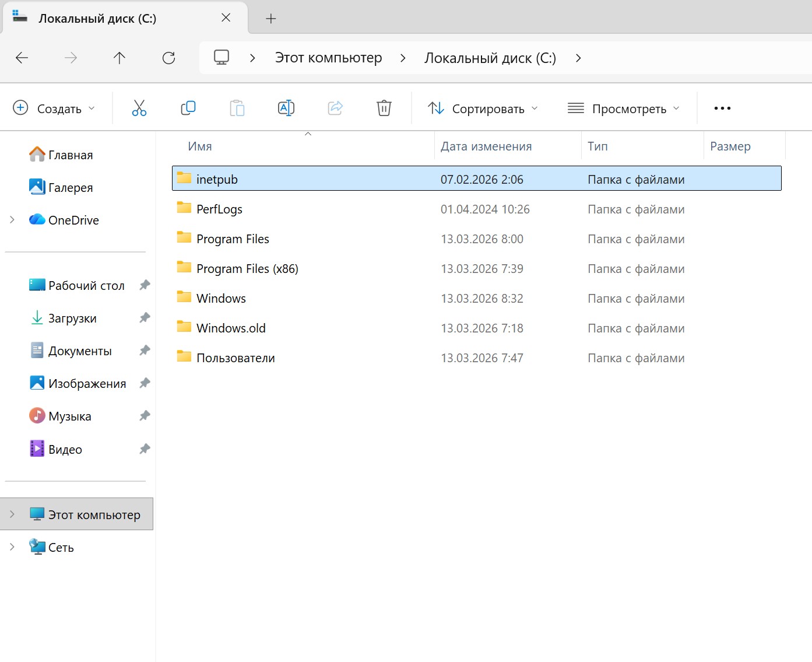Click the Share icon in toolbar
812x662 pixels.
[335, 108]
